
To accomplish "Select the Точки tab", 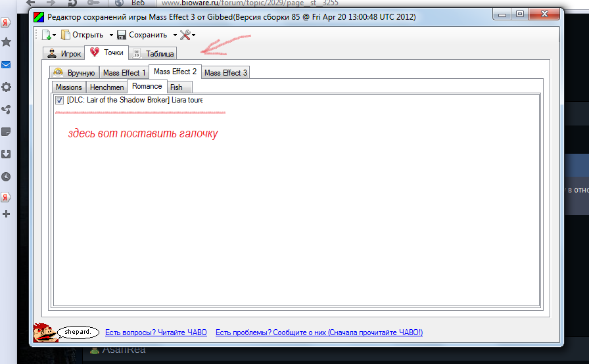I will pos(106,53).
